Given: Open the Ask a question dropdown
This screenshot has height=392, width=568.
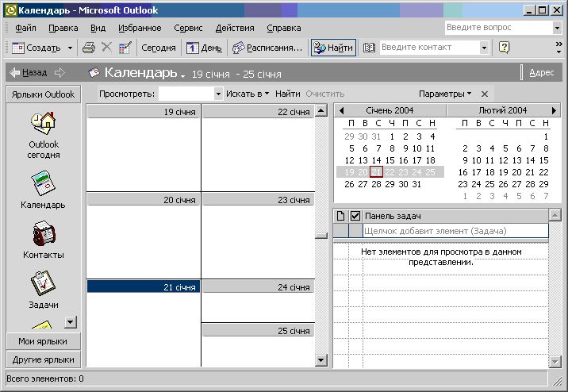Looking at the screenshot, I should [557, 28].
